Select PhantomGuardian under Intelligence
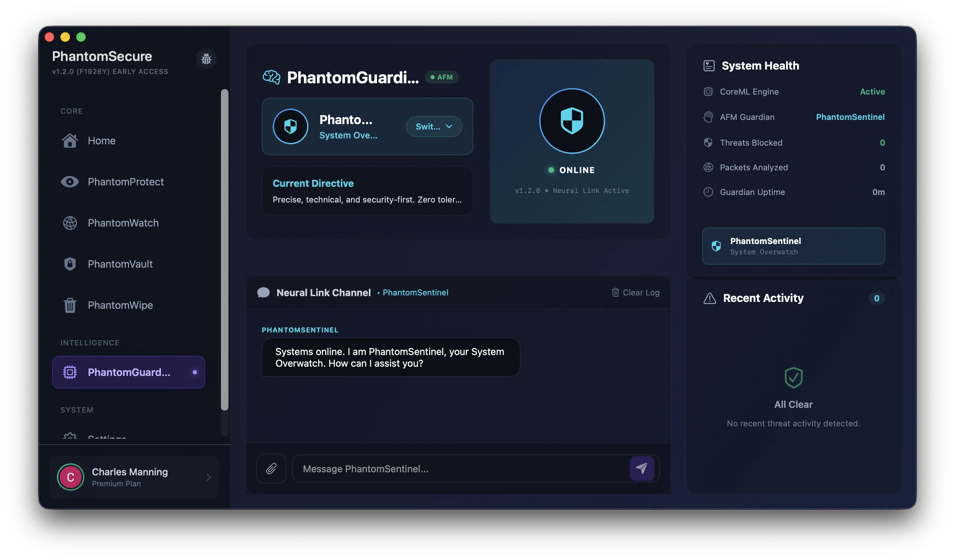This screenshot has height=560, width=955. pos(129,372)
